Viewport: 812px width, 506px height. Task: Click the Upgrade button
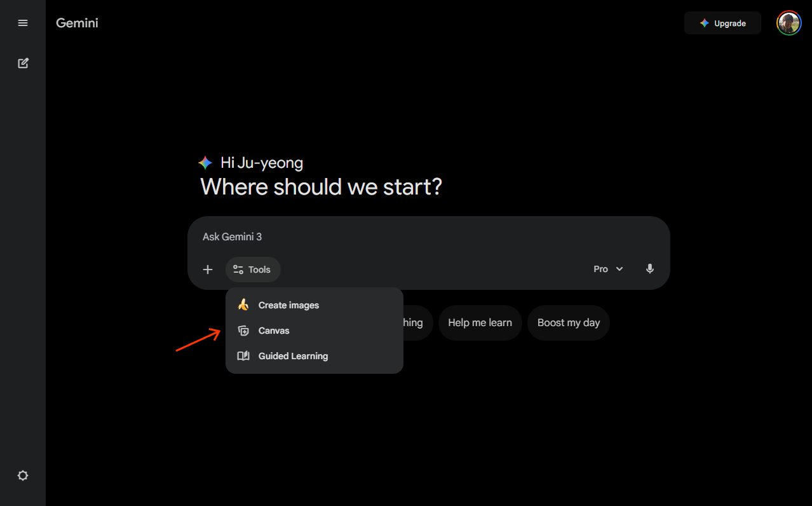coord(722,22)
